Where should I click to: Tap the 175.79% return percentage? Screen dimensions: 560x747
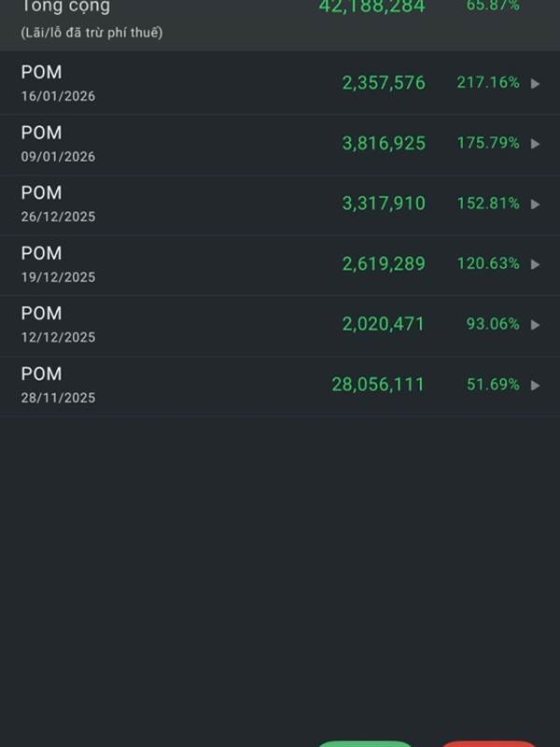pyautogui.click(x=487, y=144)
